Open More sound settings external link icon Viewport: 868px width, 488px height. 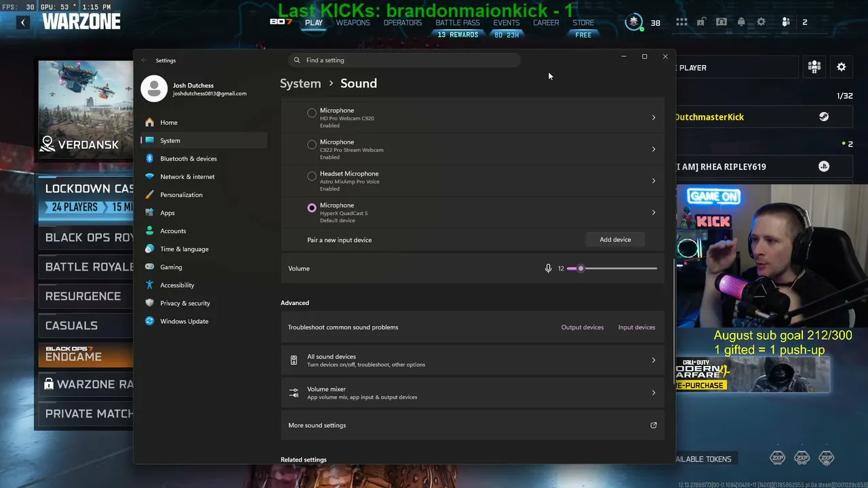(x=654, y=426)
